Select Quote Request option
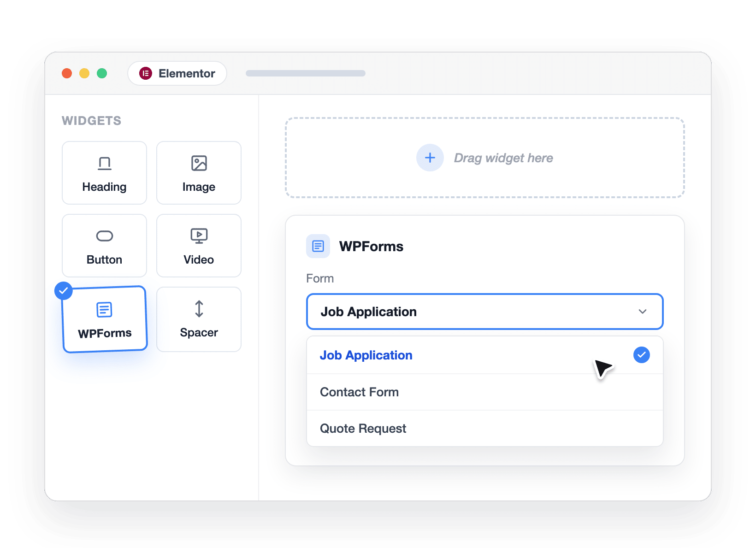The height and width of the screenshot is (553, 756). pos(485,428)
